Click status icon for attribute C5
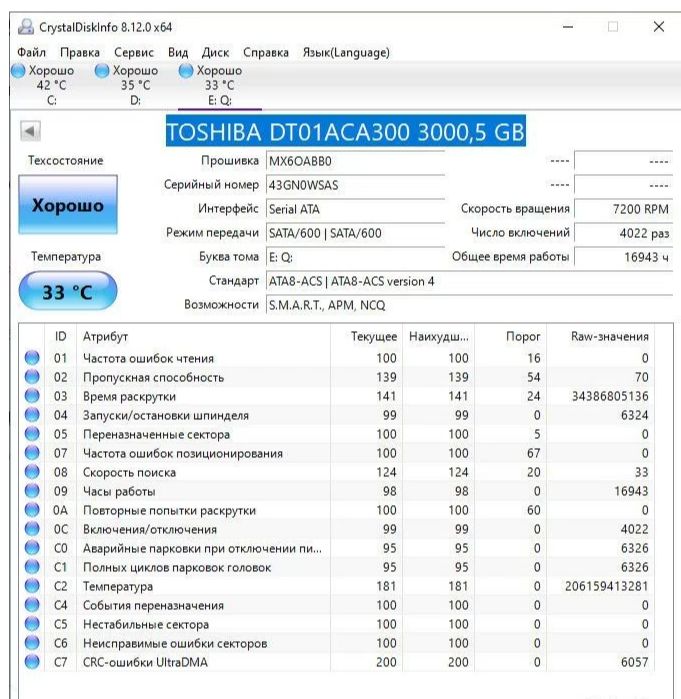The width and height of the screenshot is (681, 699). 32,624
